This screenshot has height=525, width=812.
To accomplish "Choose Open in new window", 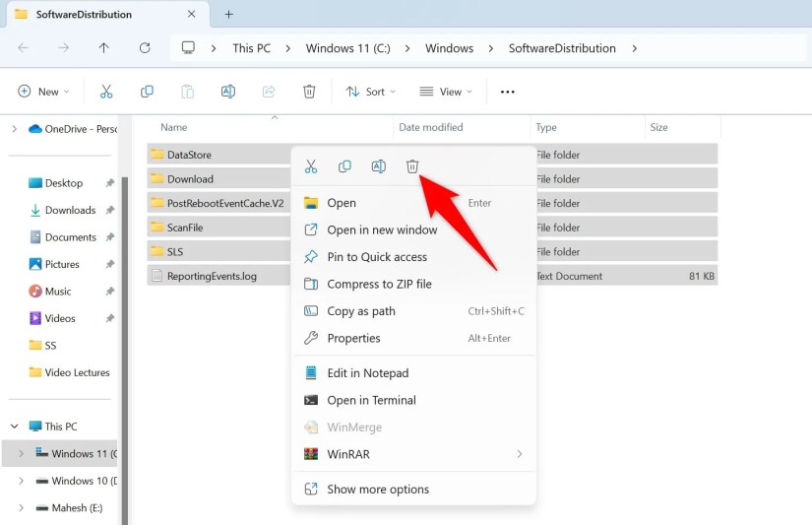I will tap(413, 230).
